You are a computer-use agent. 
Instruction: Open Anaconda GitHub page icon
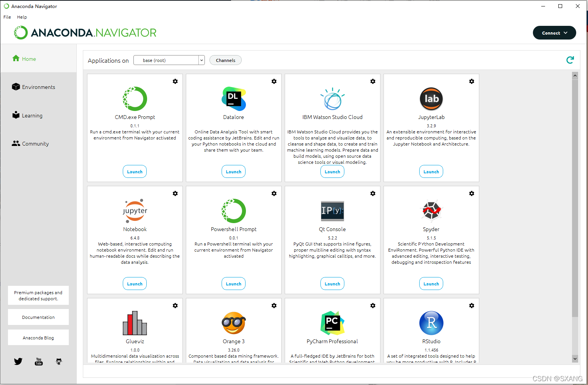pos(59,361)
